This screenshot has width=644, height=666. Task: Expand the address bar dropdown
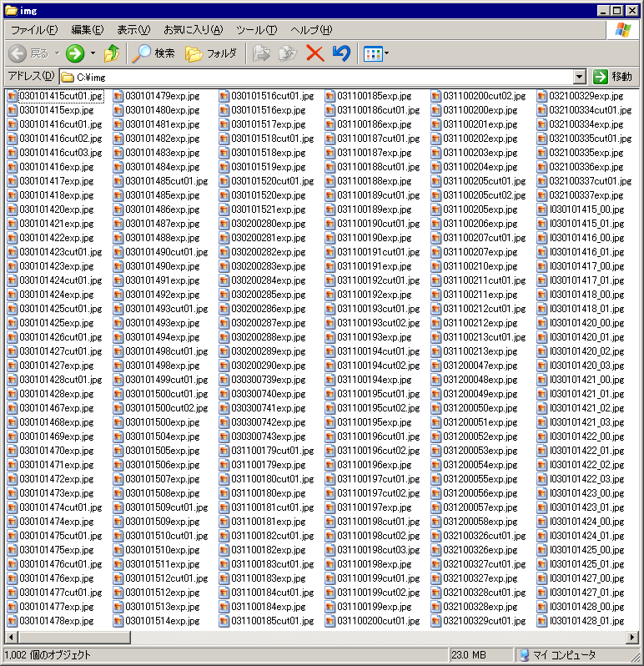(x=580, y=77)
